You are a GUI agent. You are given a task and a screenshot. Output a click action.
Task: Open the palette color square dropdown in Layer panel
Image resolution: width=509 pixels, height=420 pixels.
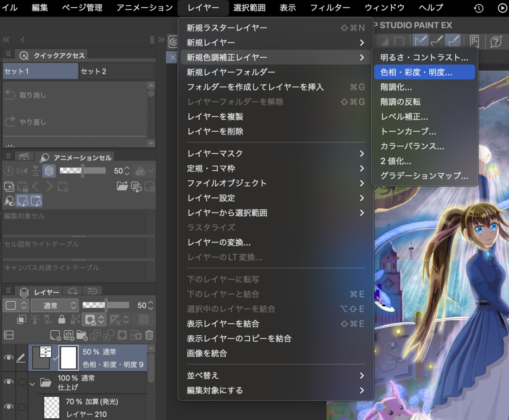coord(16,305)
